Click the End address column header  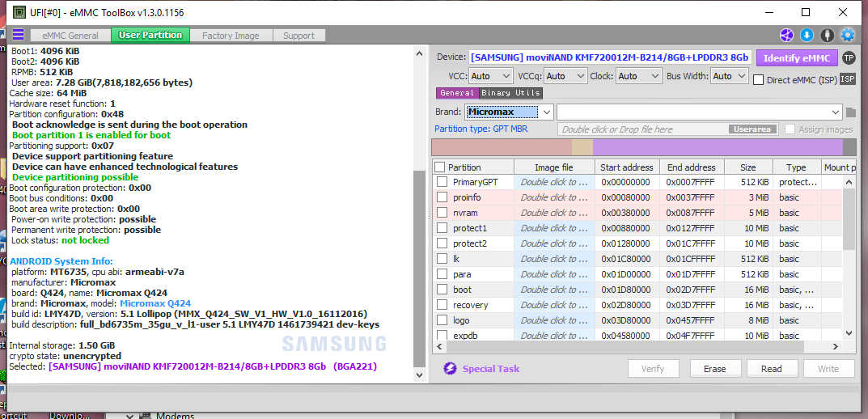pyautogui.click(x=690, y=167)
